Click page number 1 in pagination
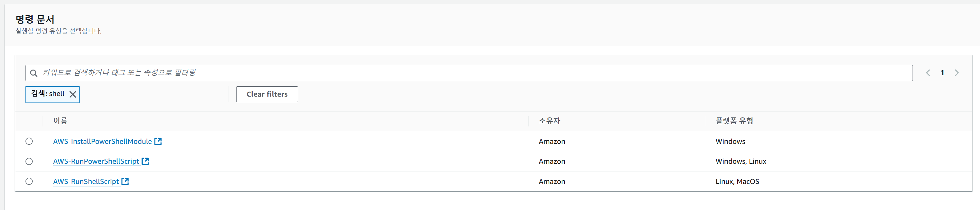Viewport: 980px width, 210px height. click(x=942, y=73)
